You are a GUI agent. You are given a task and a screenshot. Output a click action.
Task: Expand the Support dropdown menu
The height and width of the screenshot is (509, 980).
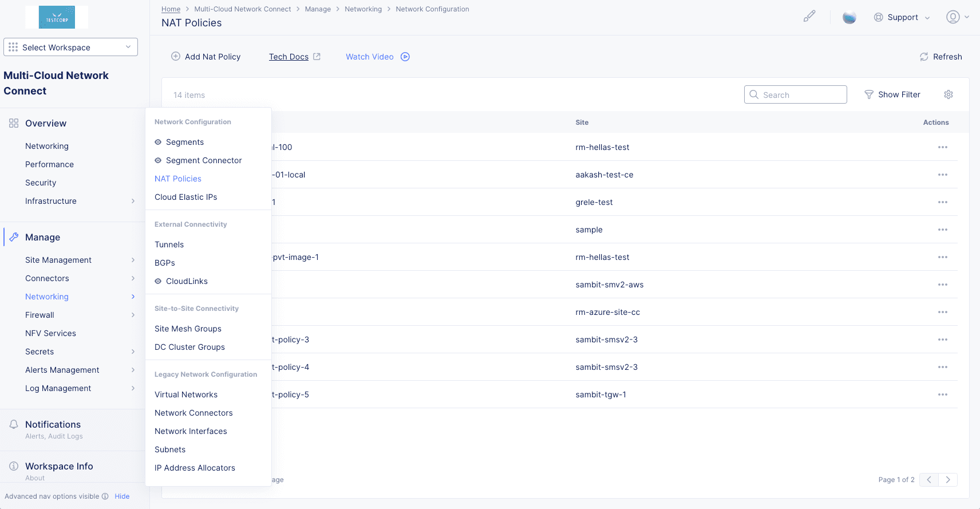pos(902,17)
